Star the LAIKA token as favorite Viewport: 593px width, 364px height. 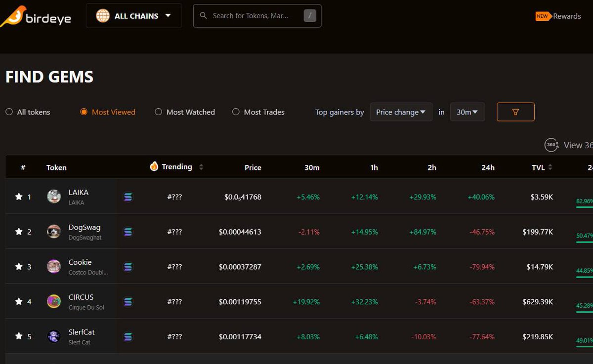click(x=19, y=197)
